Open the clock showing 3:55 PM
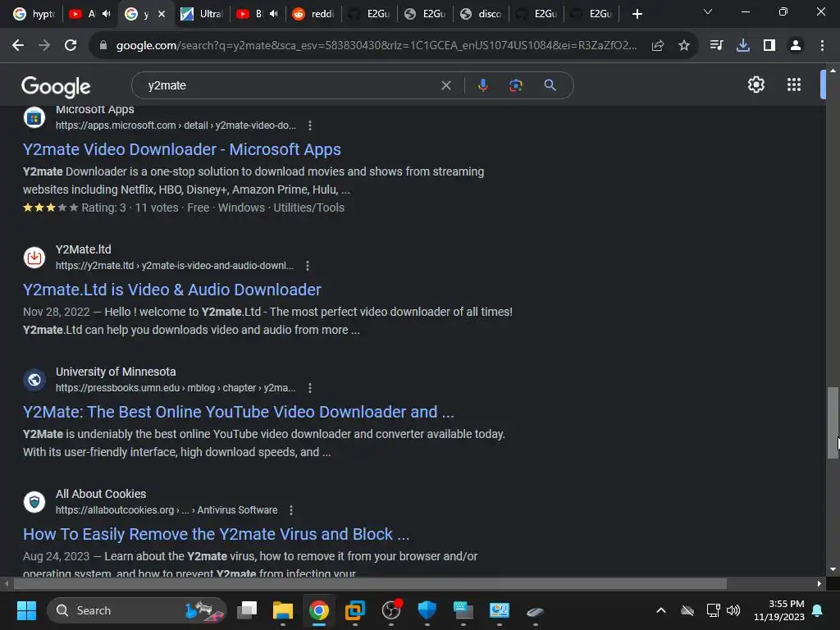Viewport: 840px width, 630px height. click(779, 610)
